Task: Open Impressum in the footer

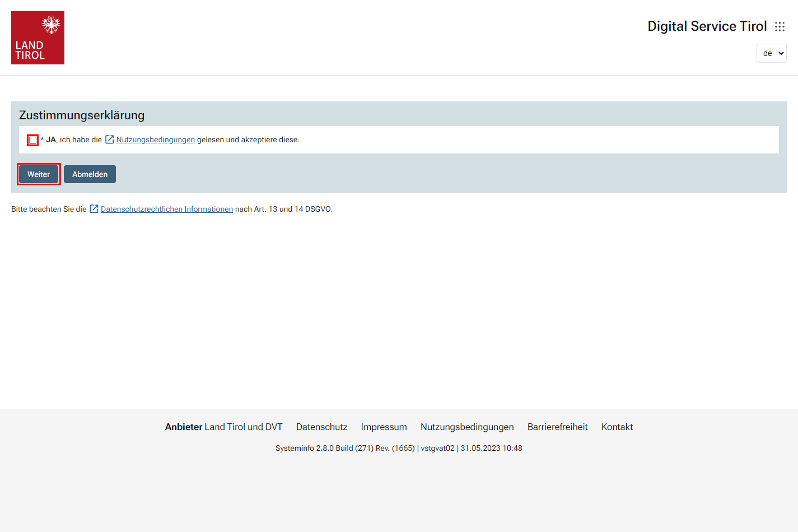Action: [384, 427]
